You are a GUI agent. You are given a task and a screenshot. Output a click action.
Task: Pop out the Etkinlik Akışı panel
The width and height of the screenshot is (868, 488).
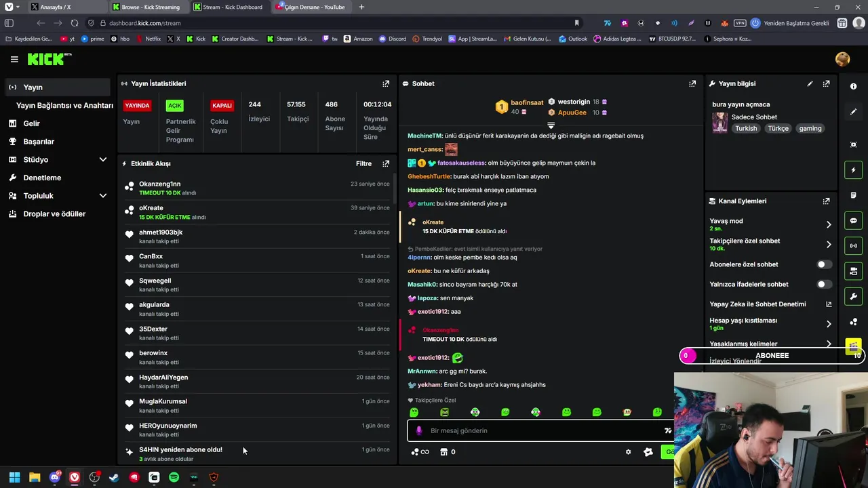point(386,163)
